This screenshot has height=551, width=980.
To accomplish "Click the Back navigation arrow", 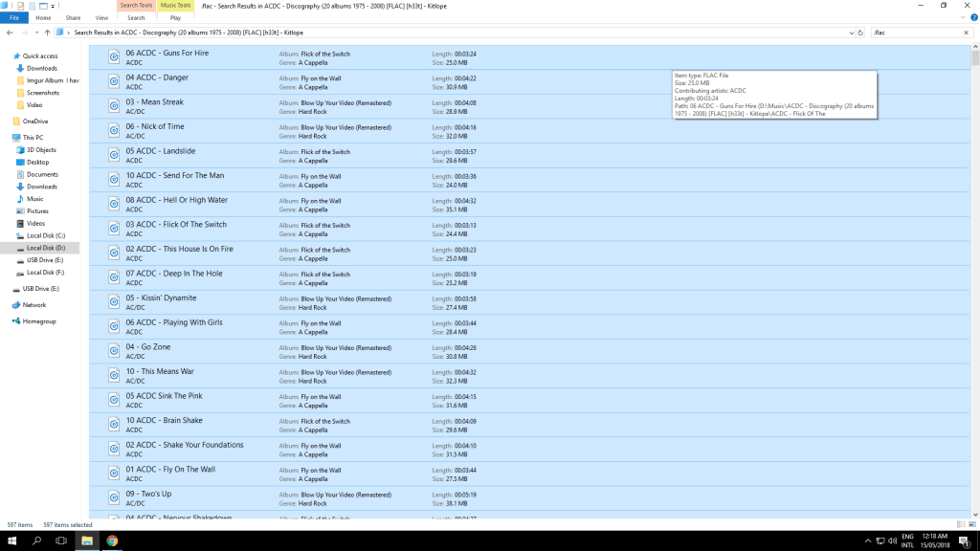I will 10,32.
